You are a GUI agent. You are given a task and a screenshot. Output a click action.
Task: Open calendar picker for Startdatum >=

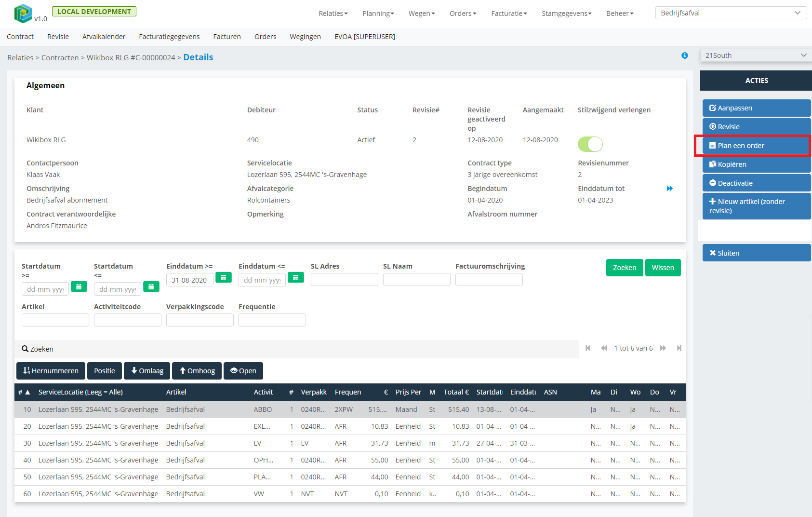tap(79, 287)
